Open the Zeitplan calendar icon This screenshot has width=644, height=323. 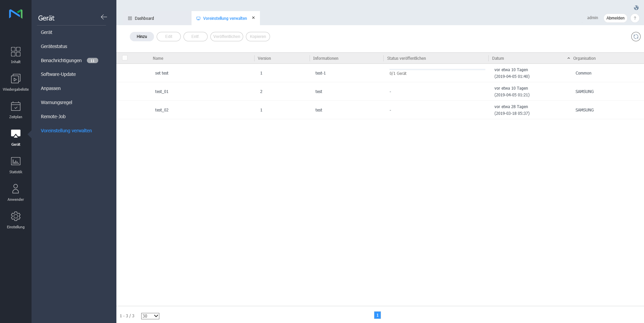tap(16, 106)
